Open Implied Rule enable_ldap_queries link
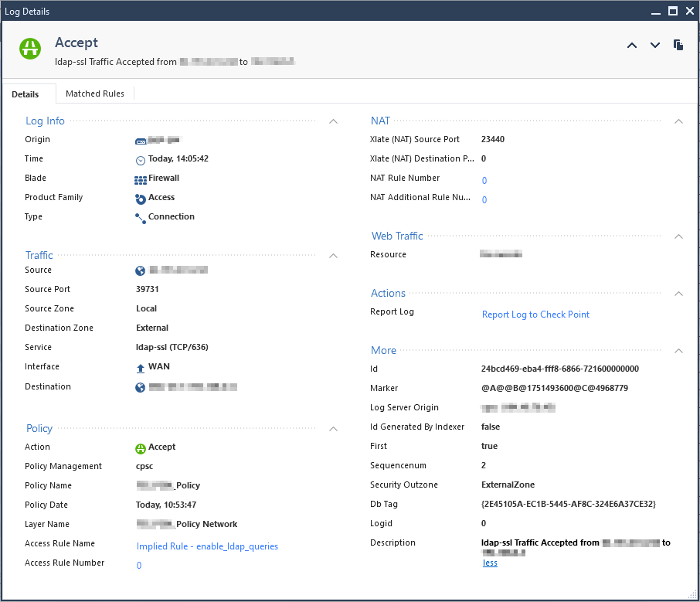Screen dimensions: 700x602 coord(207,546)
